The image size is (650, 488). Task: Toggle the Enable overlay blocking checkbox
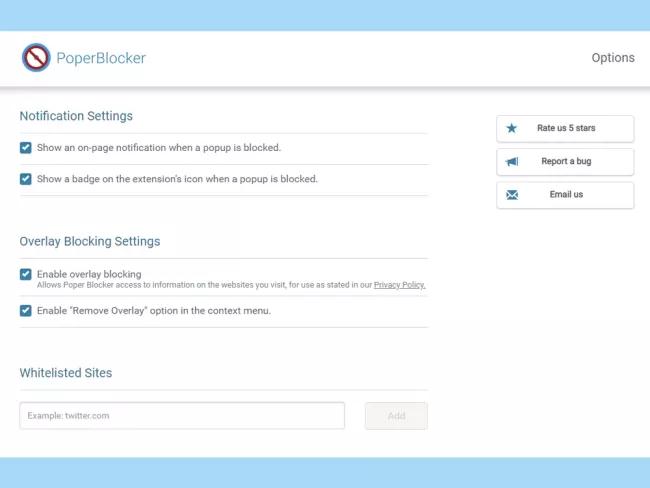(26, 274)
